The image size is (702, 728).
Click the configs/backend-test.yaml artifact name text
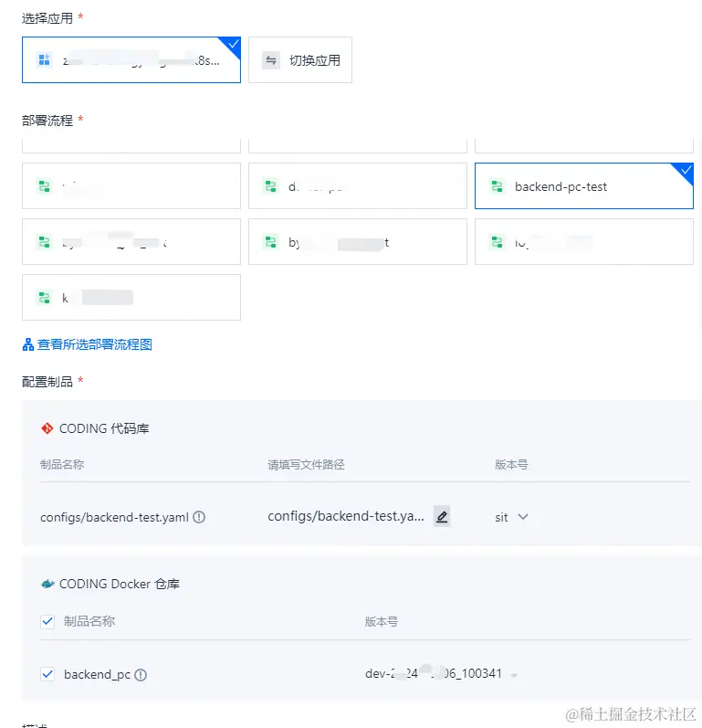114,517
